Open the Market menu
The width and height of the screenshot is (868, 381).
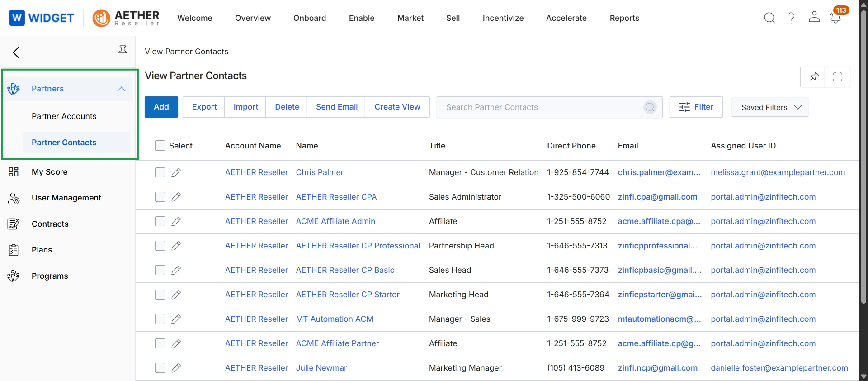[410, 18]
